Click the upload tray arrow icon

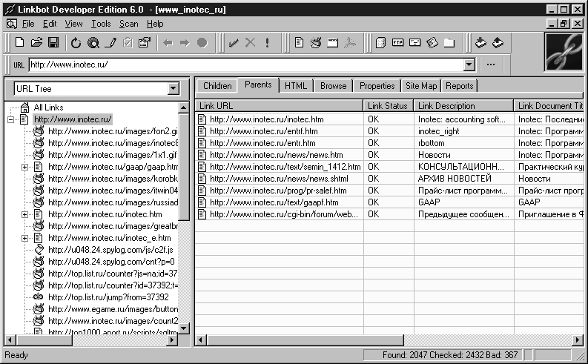point(498,43)
